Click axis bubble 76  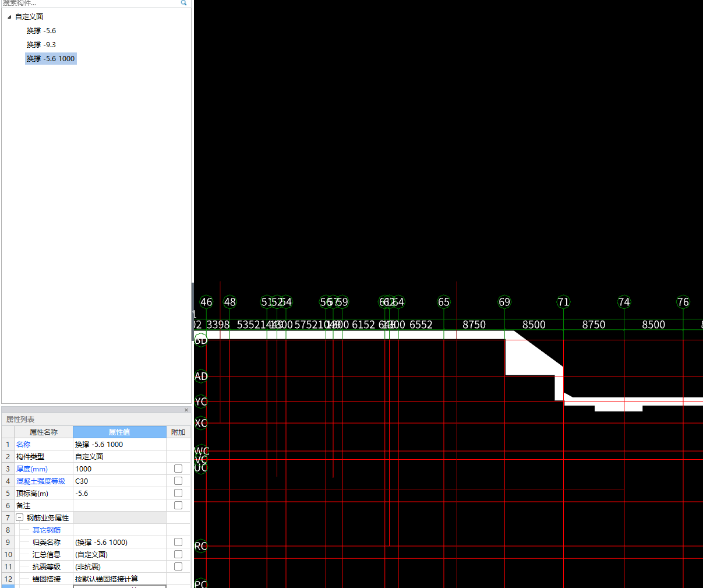[683, 302]
